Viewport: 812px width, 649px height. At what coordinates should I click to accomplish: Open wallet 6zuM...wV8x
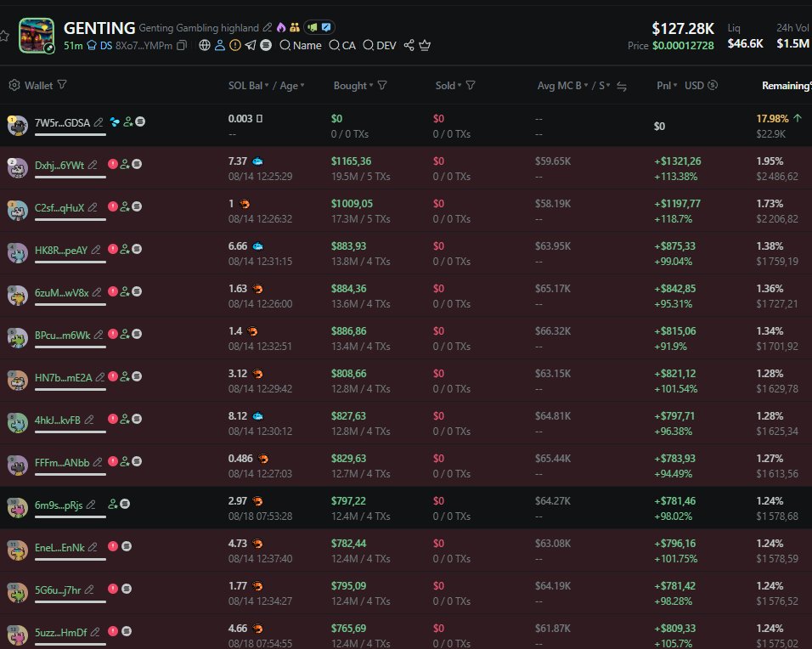pos(62,293)
